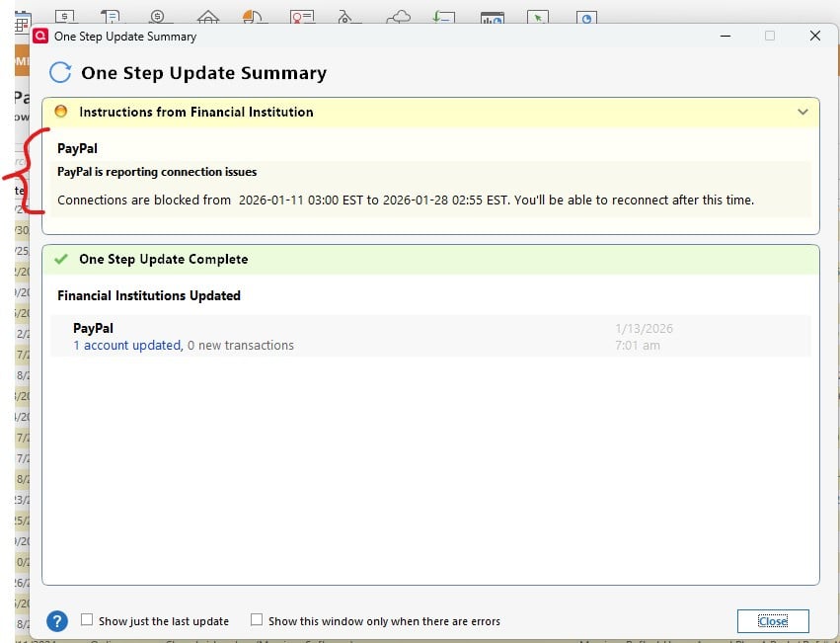Open the house icon in Quicken's toolbar

tap(208, 17)
